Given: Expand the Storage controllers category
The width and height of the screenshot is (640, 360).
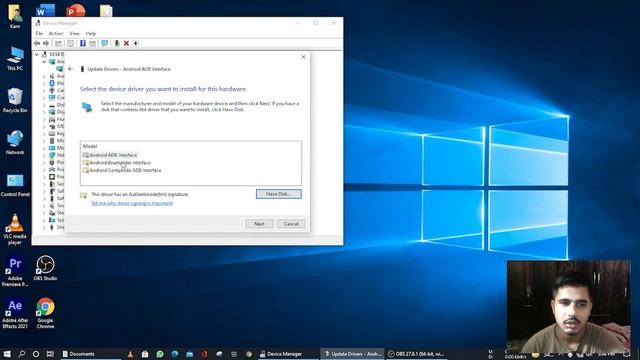Looking at the screenshot, I should point(44,213).
